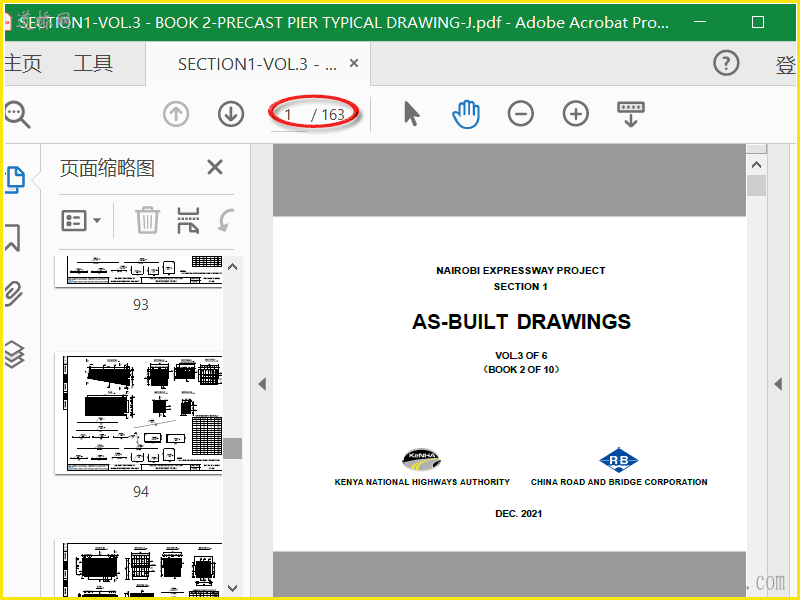Select the partially visible page 95 thumbnail

tap(139, 569)
